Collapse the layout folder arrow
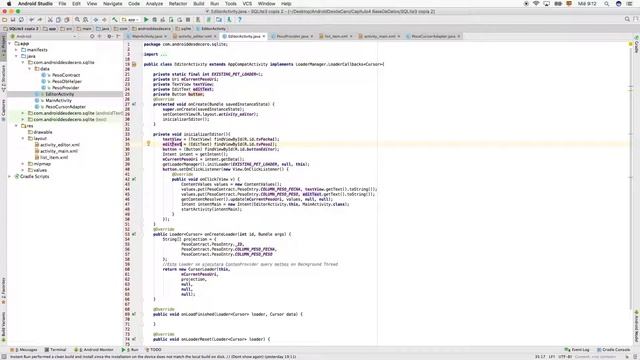The height and width of the screenshot is (360, 640). (23, 138)
